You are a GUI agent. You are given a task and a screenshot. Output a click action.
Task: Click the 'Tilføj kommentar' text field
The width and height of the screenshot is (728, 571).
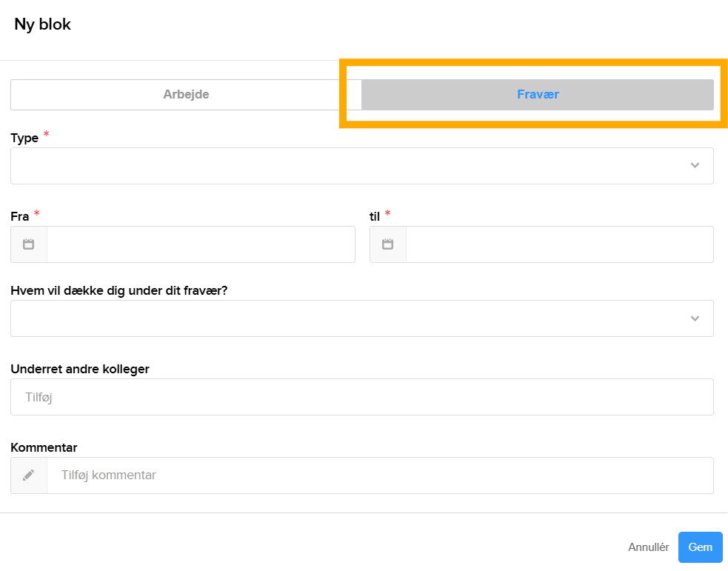click(379, 475)
